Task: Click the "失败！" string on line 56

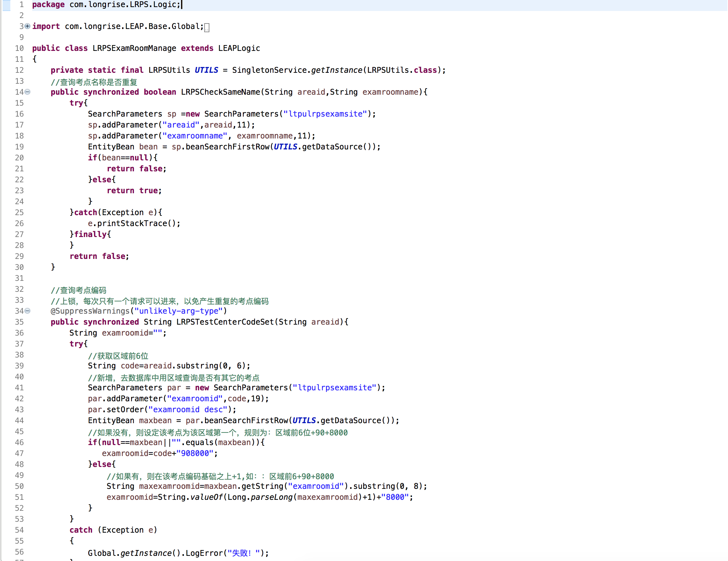Action: tap(244, 553)
